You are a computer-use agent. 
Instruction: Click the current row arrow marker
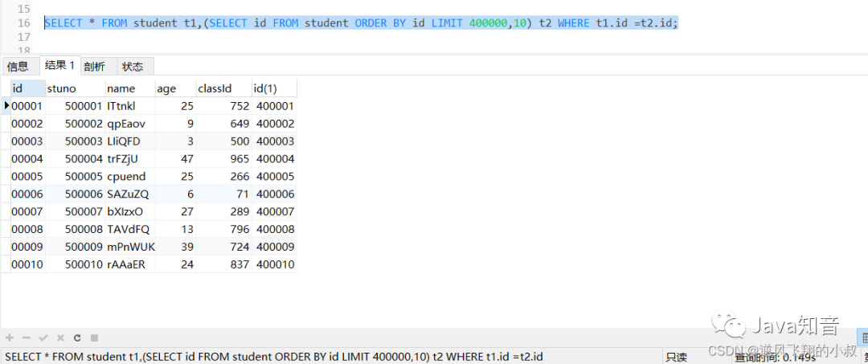click(6, 105)
